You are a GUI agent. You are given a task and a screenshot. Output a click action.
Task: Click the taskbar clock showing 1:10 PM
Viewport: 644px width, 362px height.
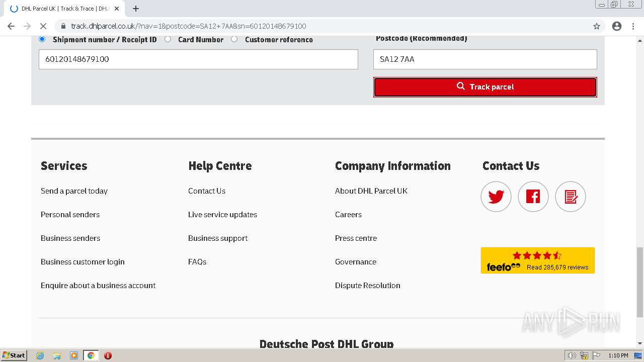(x=618, y=355)
